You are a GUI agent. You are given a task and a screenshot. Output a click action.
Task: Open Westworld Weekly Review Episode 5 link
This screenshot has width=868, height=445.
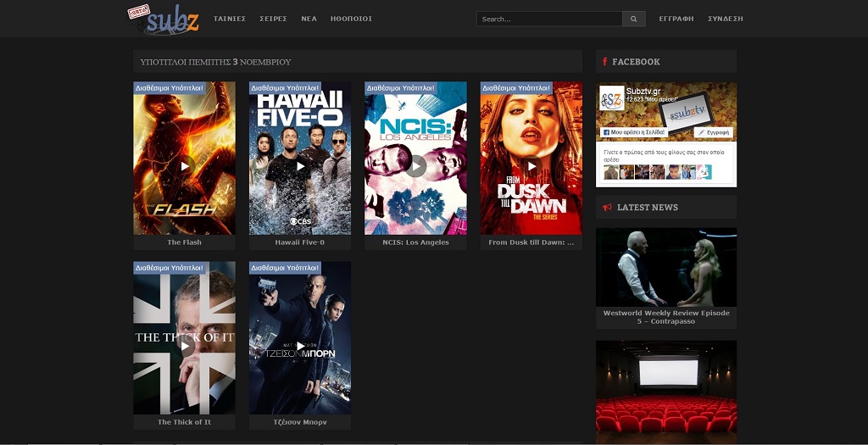[x=666, y=317]
